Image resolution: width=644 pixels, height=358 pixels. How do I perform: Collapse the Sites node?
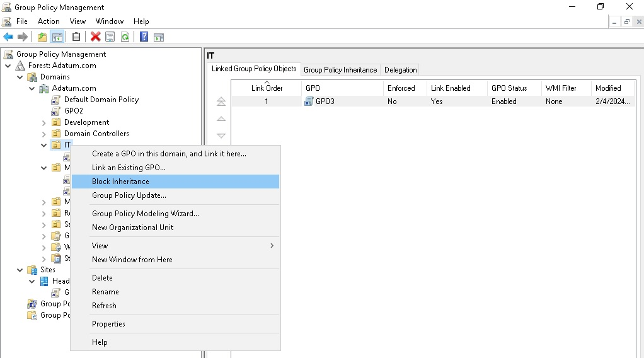(x=20, y=270)
